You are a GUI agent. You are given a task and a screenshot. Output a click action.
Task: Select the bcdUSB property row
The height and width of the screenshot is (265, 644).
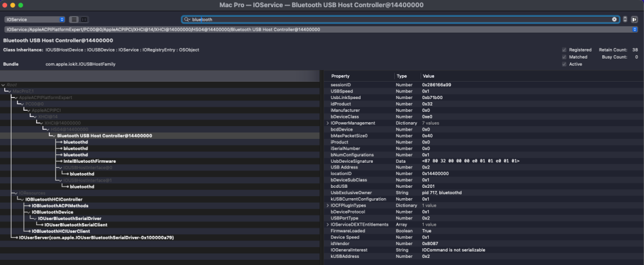484,187
